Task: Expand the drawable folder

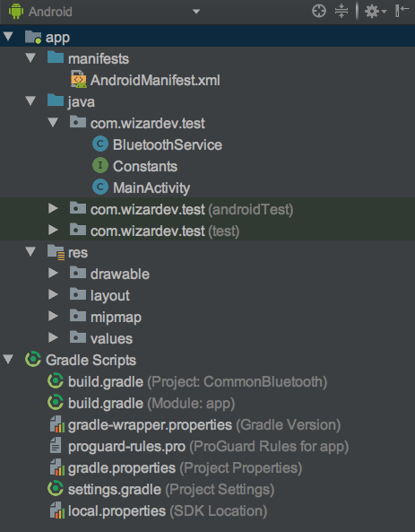Action: pos(53,273)
